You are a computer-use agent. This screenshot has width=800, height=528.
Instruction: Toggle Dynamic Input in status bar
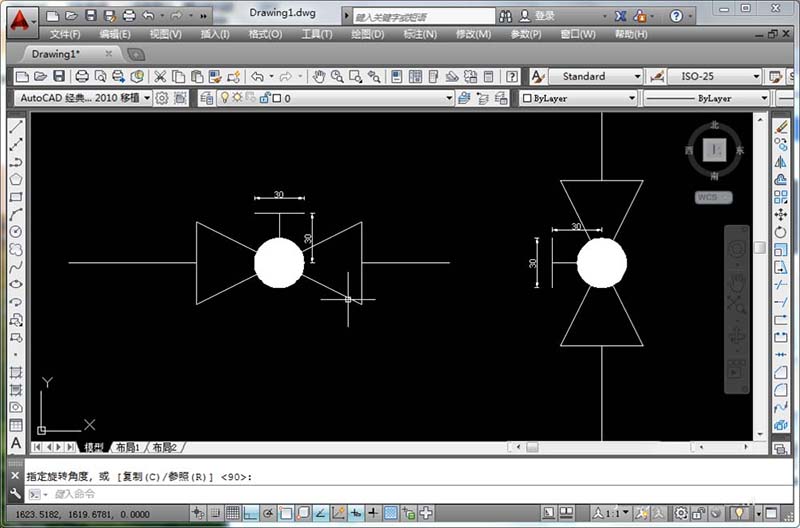tap(356, 513)
